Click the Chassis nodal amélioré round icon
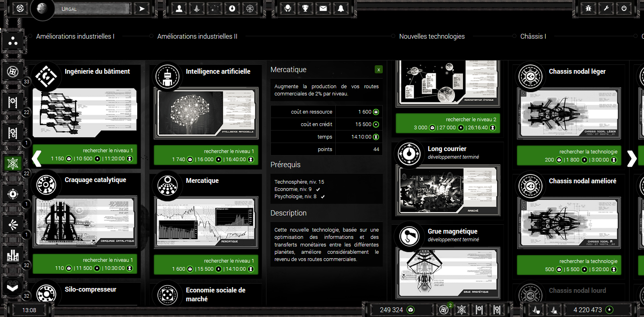 pos(530,186)
